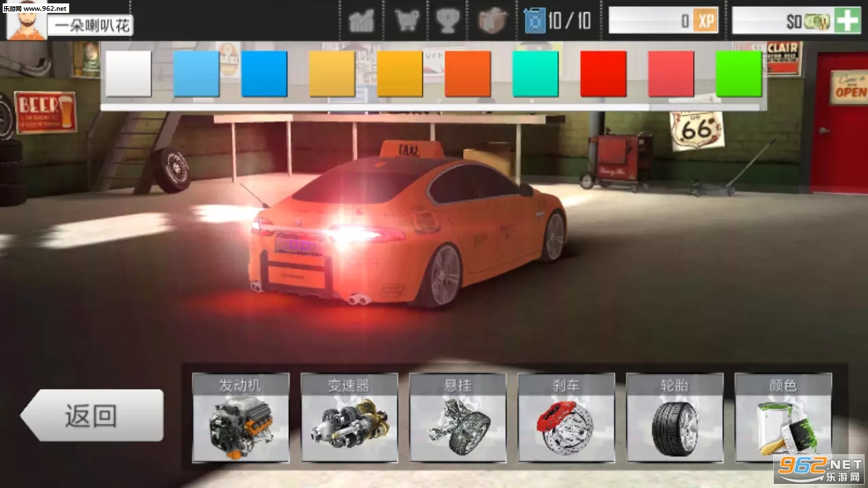This screenshot has height=488, width=868.
Task: Tap the player avatar portrait
Action: tap(26, 20)
